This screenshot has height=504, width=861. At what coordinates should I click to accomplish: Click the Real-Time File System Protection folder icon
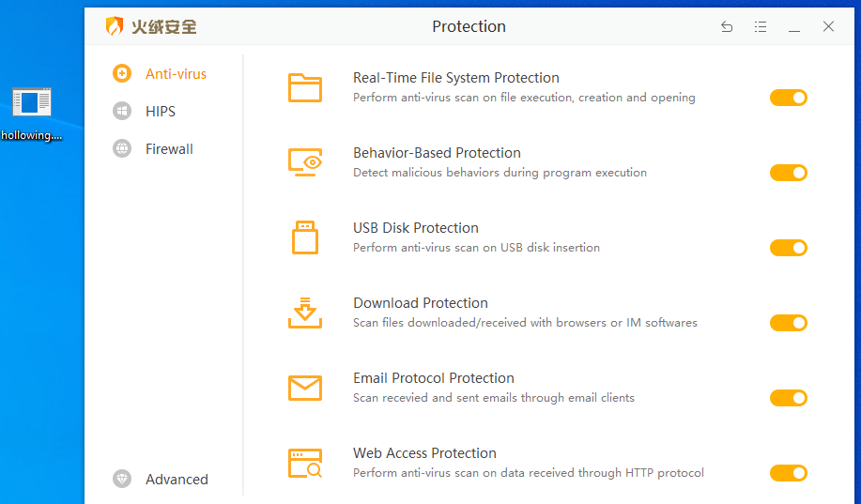point(305,87)
